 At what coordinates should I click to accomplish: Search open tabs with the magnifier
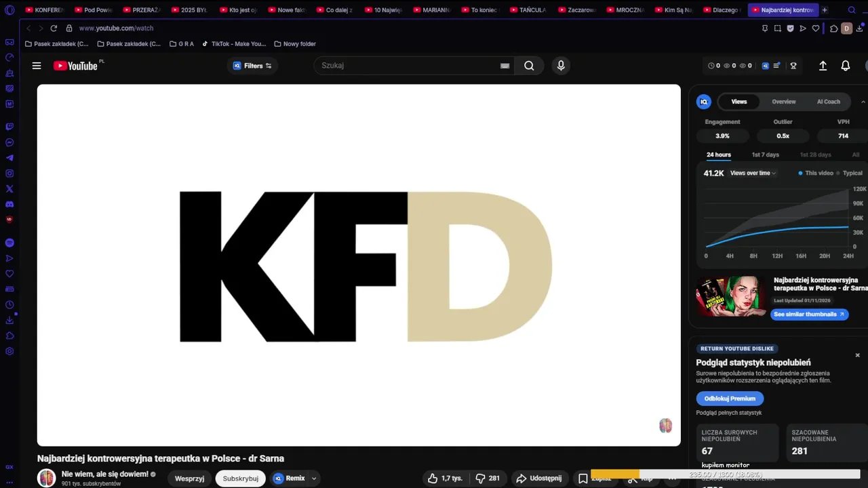[x=852, y=10]
